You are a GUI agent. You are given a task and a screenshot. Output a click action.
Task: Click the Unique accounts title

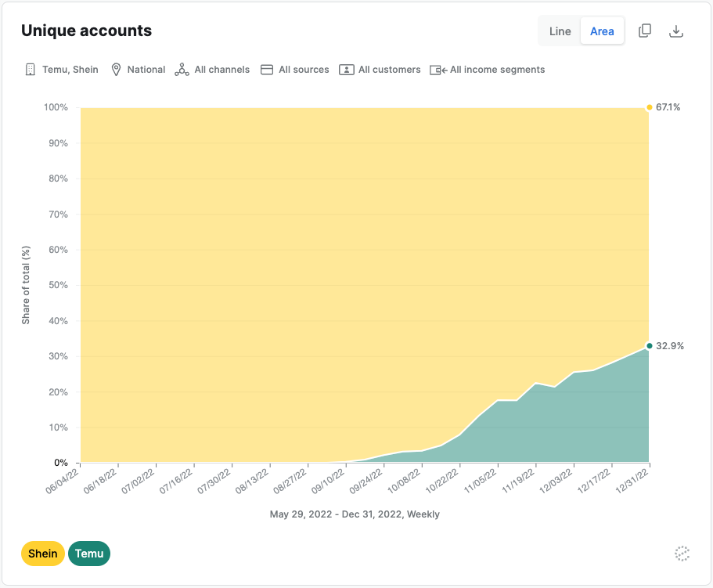click(x=86, y=31)
